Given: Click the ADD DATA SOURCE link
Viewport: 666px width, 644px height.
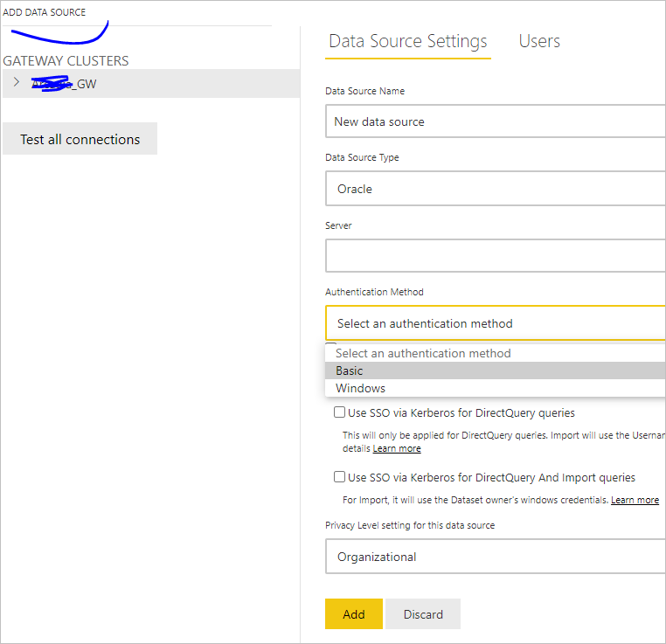Looking at the screenshot, I should (x=45, y=12).
